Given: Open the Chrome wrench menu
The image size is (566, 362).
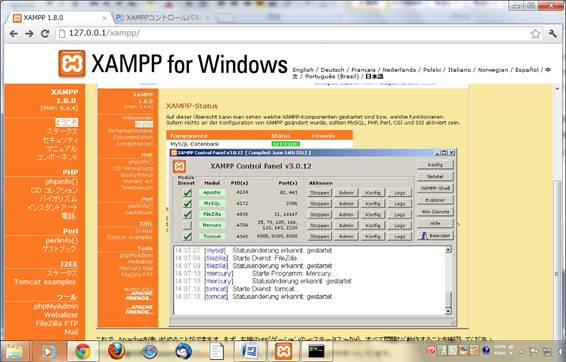Looking at the screenshot, I should pyautogui.click(x=553, y=34).
